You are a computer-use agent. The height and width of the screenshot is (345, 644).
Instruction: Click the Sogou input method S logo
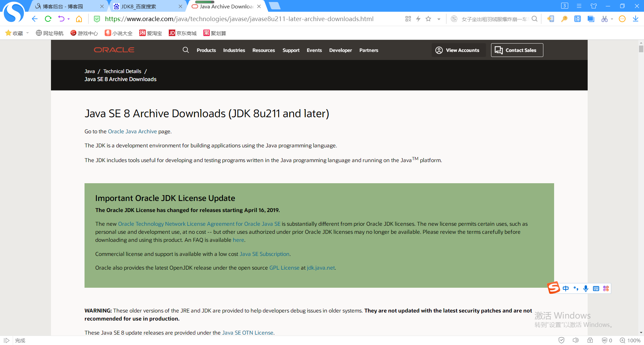554,288
